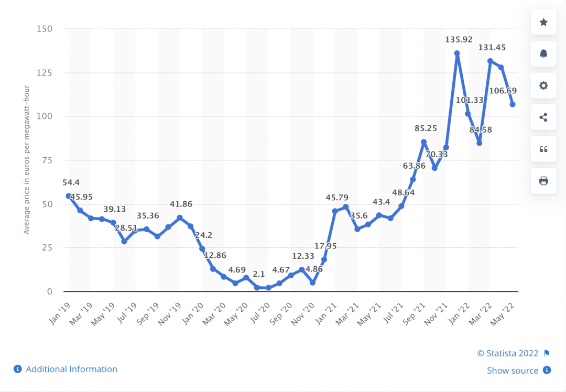This screenshot has width=566, height=392.
Task: Click the Show source link
Action: pos(512,371)
